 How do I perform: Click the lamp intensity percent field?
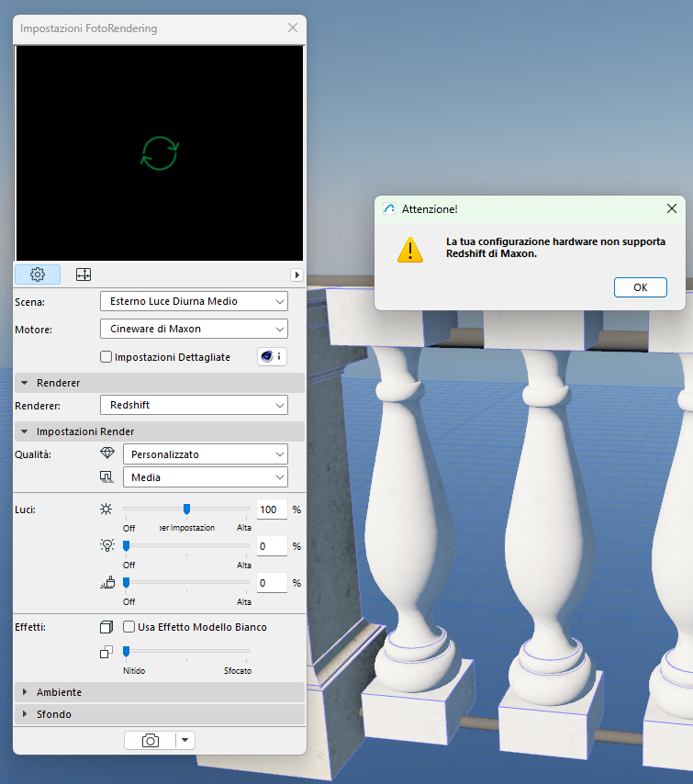272,546
